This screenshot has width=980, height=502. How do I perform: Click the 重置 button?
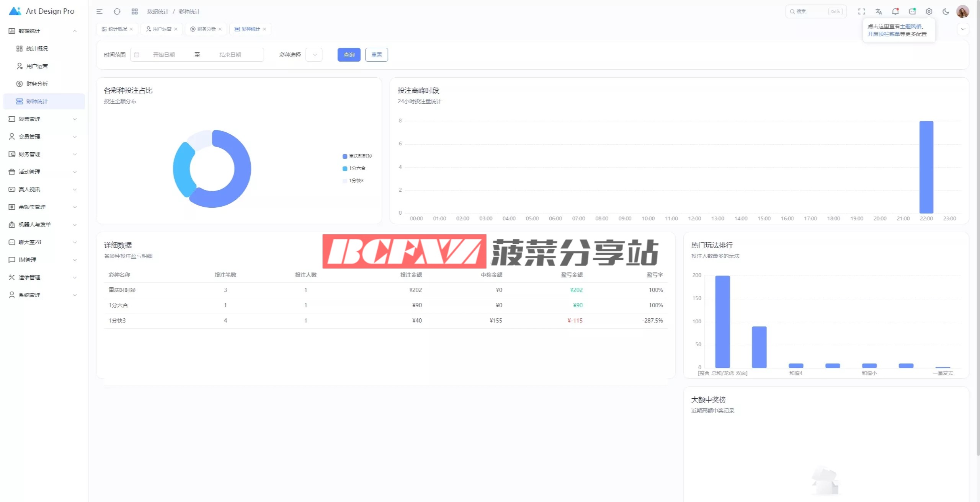[376, 55]
